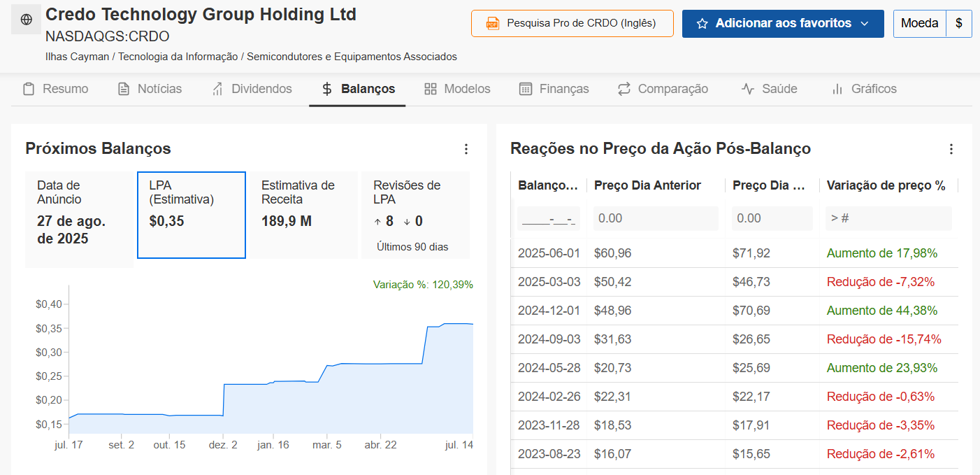Click the PDF icon in Pesquisa Pro button
Viewport: 980px width, 475px height.
(x=492, y=24)
